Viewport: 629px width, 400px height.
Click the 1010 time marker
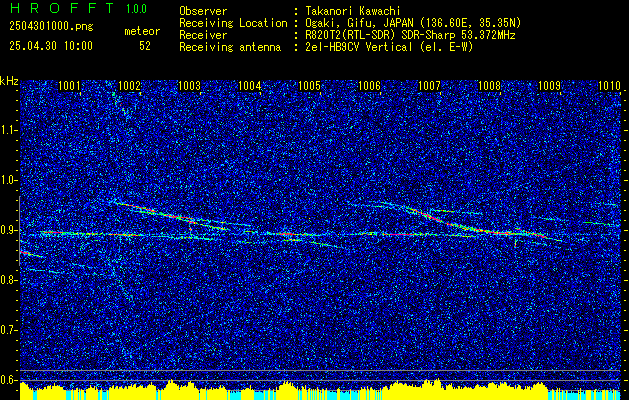point(609,86)
